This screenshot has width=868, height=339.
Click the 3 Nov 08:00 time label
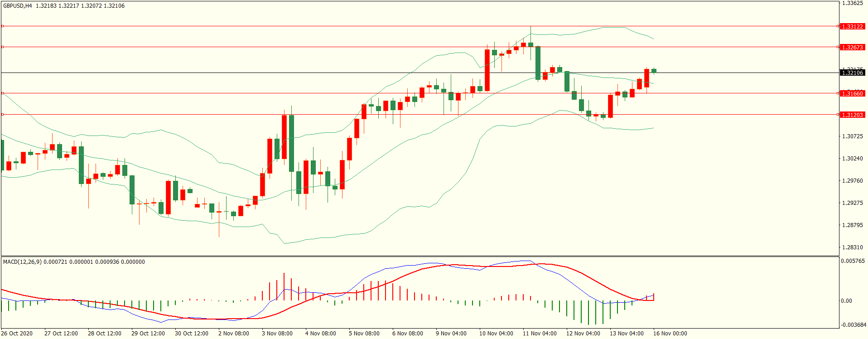277,334
